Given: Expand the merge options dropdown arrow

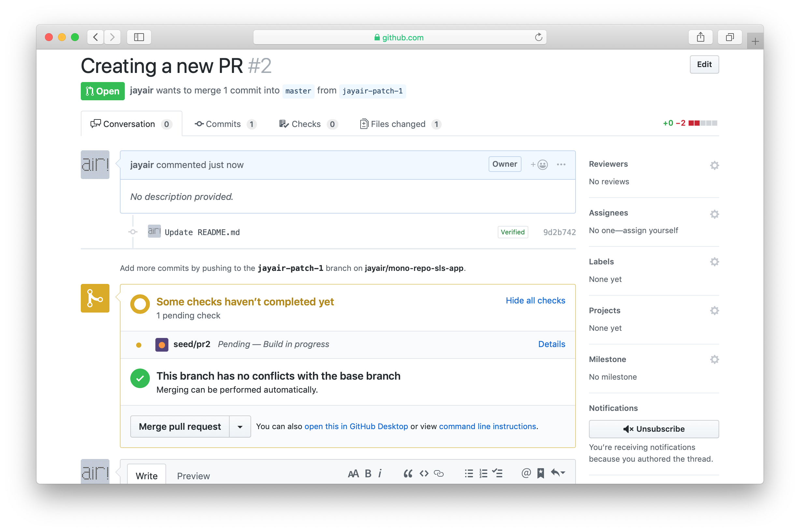Looking at the screenshot, I should tap(240, 427).
